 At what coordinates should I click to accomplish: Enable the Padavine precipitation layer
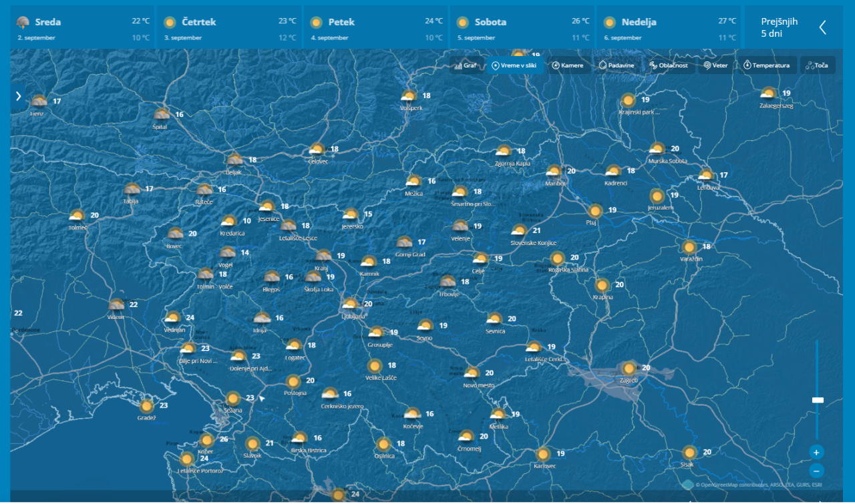[x=617, y=65]
